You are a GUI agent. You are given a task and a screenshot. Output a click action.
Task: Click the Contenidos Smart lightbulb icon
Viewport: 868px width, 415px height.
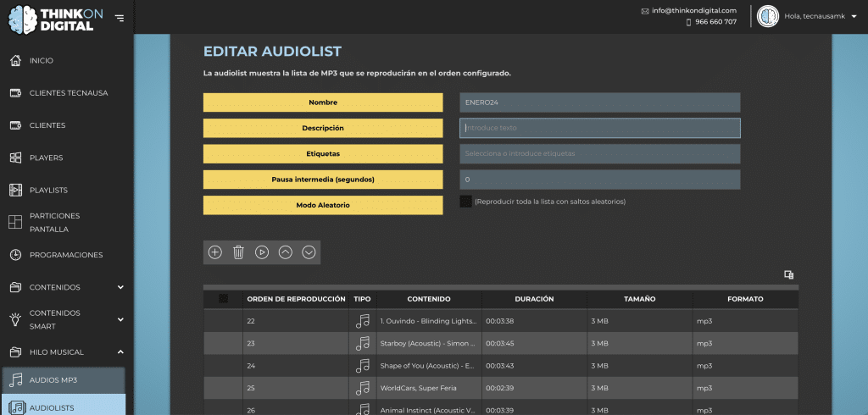click(15, 319)
